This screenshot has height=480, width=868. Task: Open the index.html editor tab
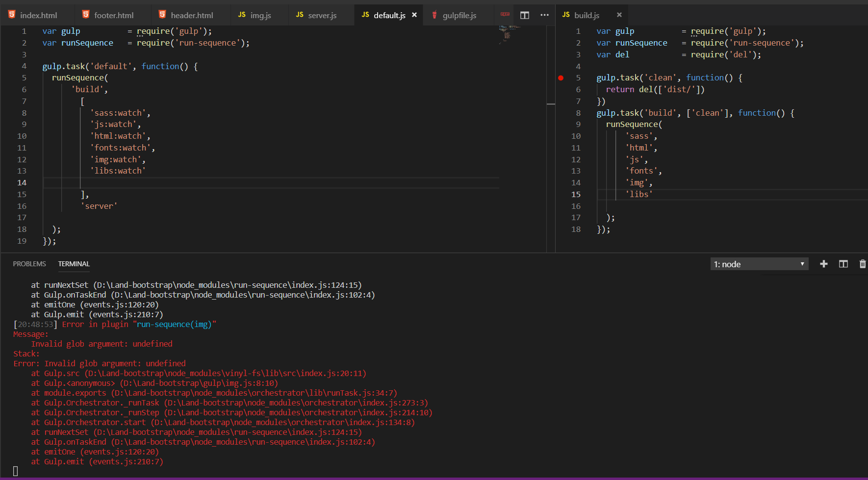[37, 15]
